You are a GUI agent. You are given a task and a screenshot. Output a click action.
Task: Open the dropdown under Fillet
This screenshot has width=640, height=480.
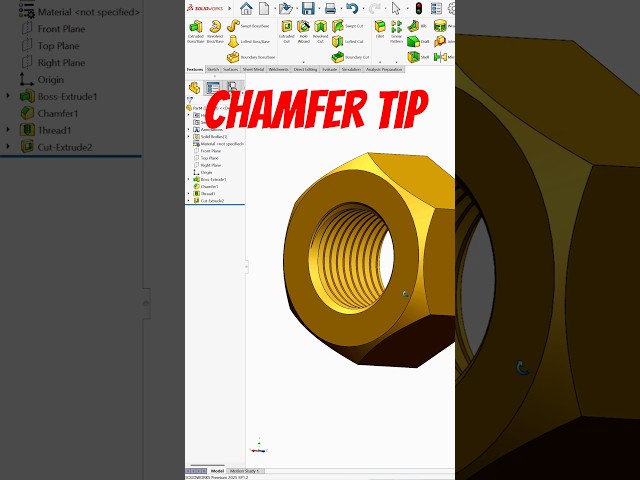380,62
